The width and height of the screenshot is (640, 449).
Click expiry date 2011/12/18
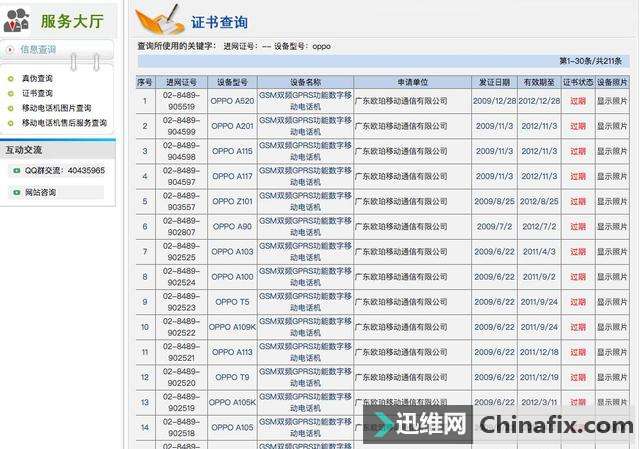pos(539,352)
